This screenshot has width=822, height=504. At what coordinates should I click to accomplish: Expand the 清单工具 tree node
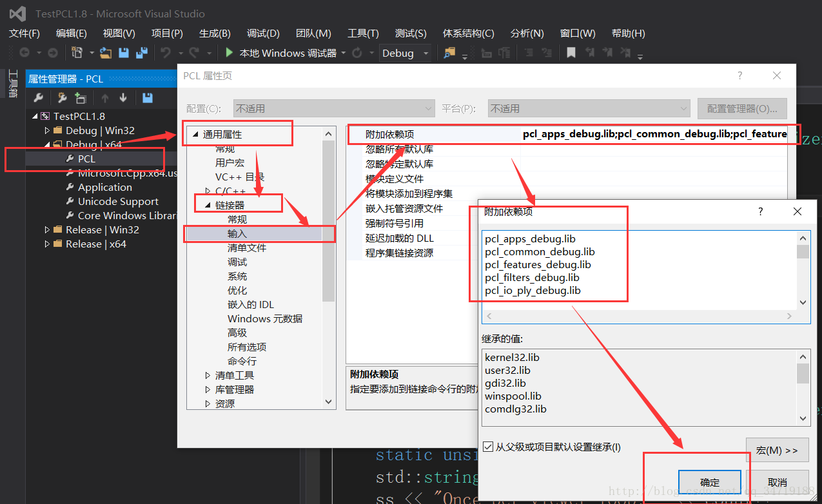[x=208, y=375]
